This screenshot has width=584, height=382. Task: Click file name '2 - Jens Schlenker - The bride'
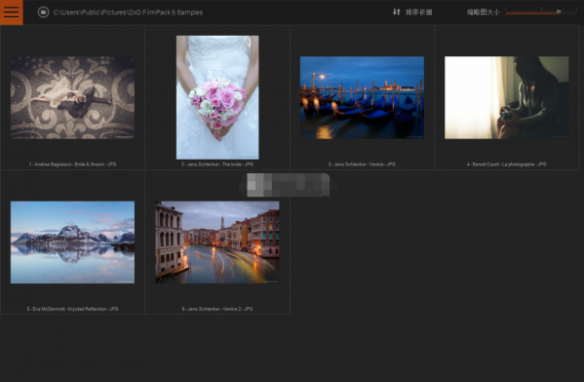point(218,164)
